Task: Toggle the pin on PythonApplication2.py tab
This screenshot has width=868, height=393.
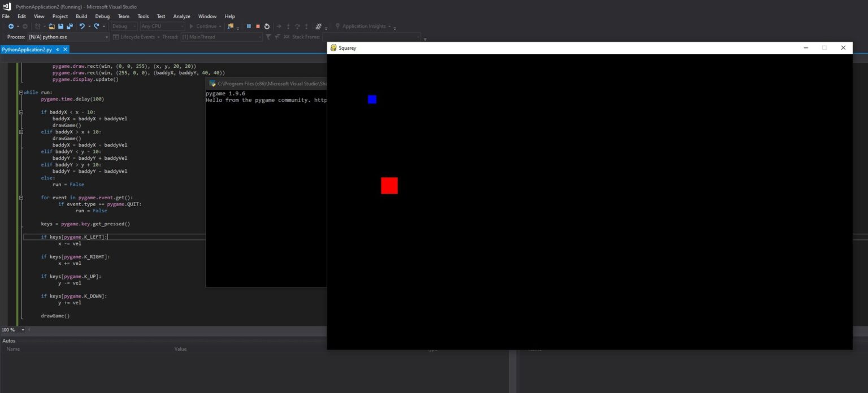Action: click(58, 50)
